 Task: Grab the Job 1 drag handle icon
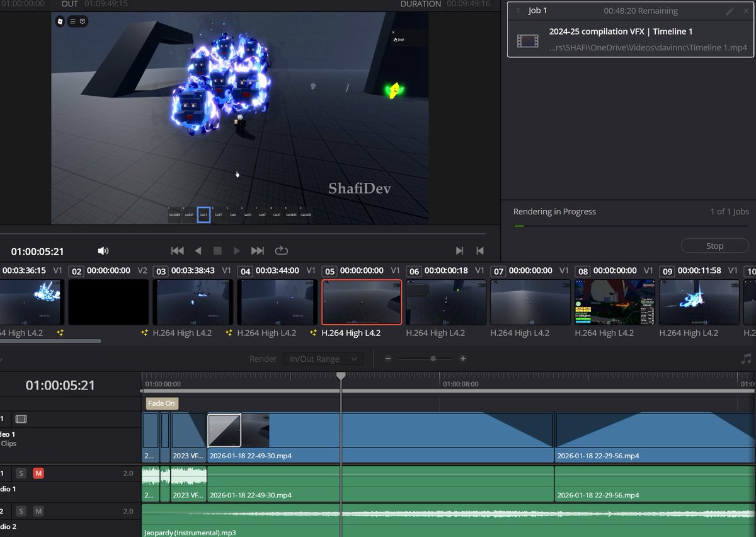pos(518,11)
